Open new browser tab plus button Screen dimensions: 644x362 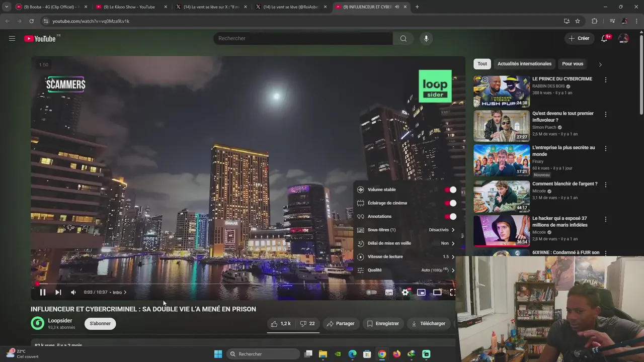point(417,7)
